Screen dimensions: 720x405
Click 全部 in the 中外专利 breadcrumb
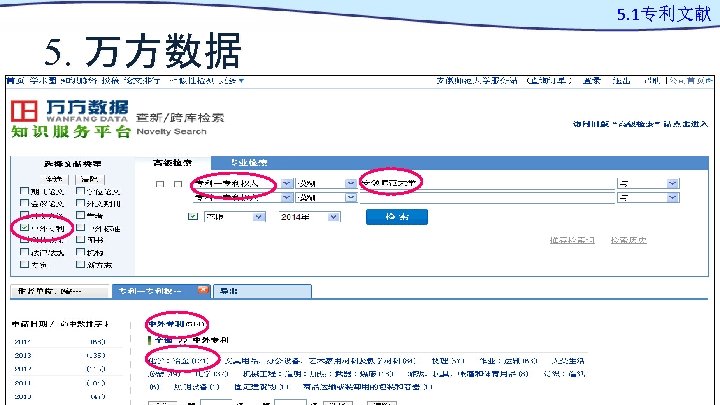tap(163, 340)
